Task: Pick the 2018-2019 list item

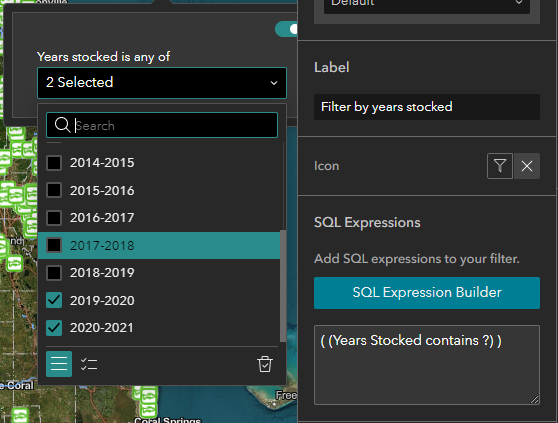Action: coord(159,273)
